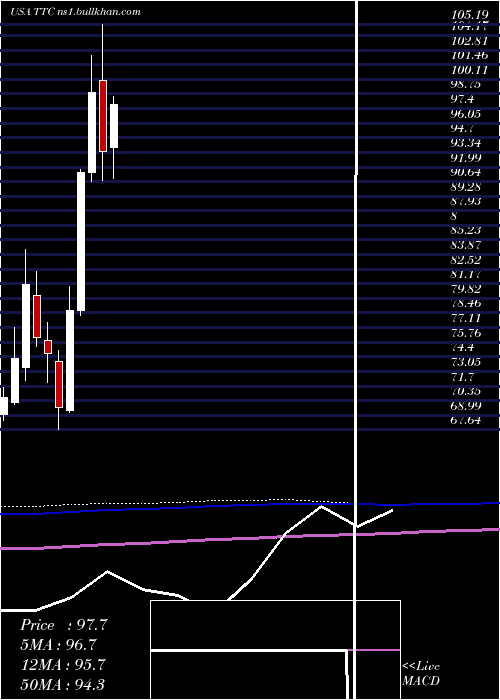Select the 68.99 price axis label
The width and height of the screenshot is (500, 700).
[x=466, y=405]
